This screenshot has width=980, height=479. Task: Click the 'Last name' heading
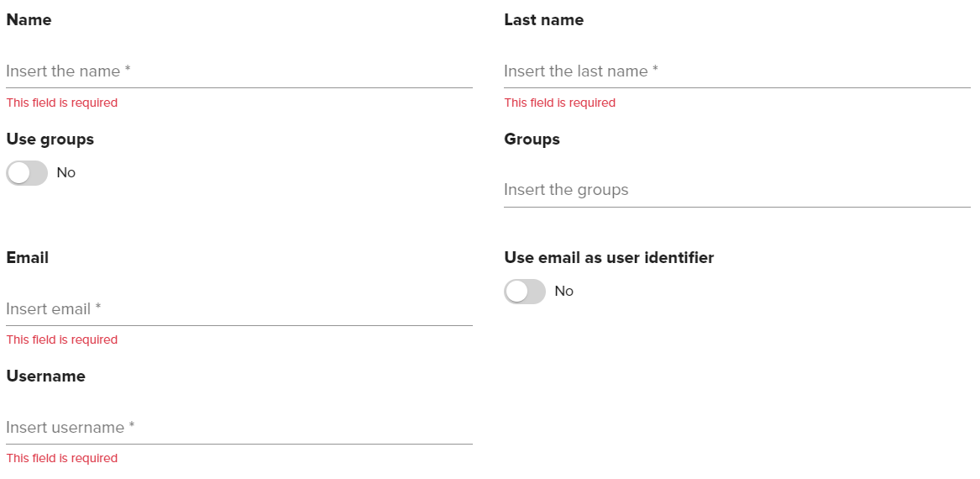point(543,20)
